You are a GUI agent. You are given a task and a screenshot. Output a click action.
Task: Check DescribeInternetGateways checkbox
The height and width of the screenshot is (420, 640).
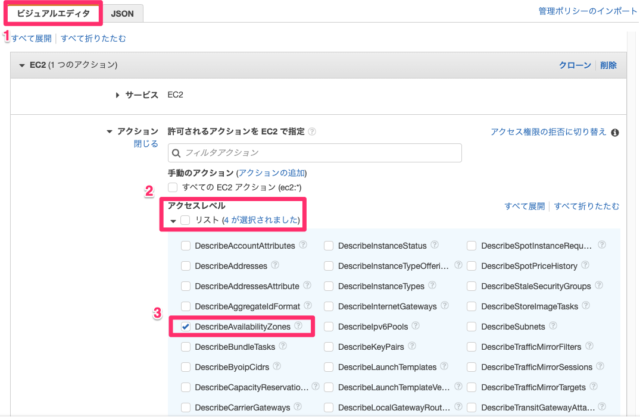coord(329,306)
